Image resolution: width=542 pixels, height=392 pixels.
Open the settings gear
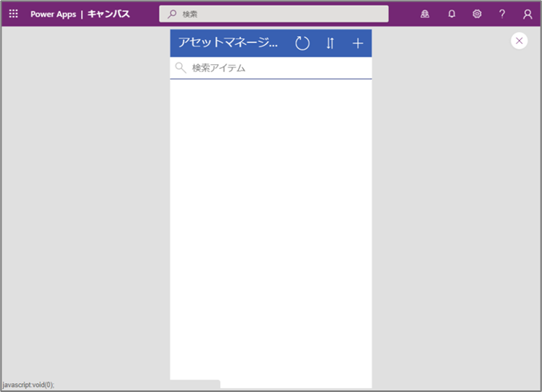tap(477, 14)
